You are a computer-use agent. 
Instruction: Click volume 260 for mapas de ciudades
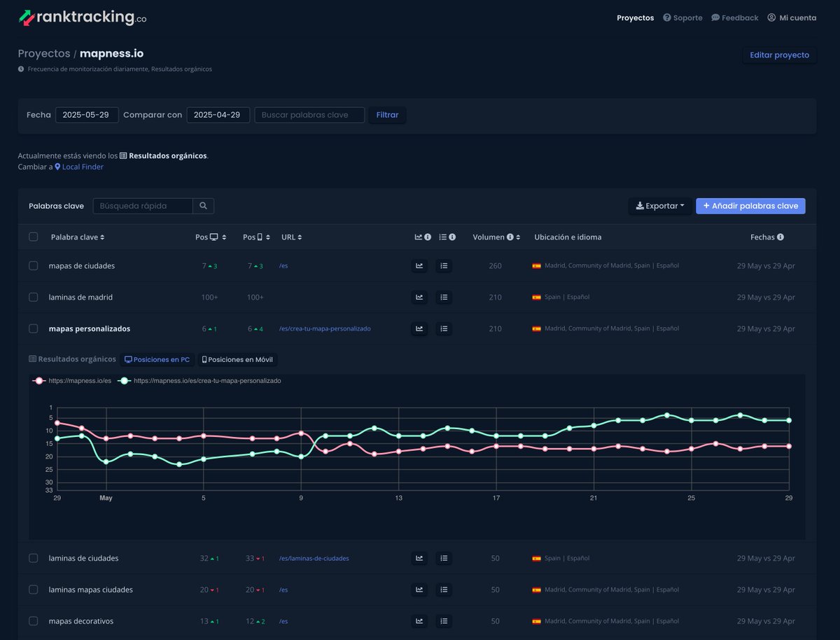(496, 266)
